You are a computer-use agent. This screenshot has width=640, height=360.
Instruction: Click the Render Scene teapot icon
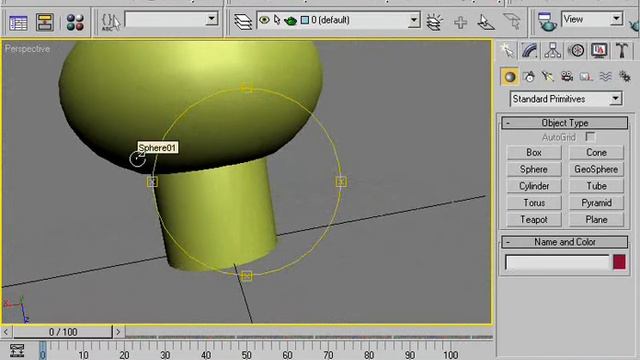pyautogui.click(x=546, y=21)
